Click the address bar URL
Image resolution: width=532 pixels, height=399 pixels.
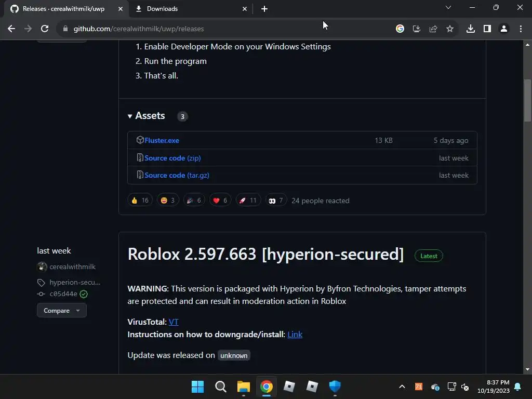click(x=139, y=29)
